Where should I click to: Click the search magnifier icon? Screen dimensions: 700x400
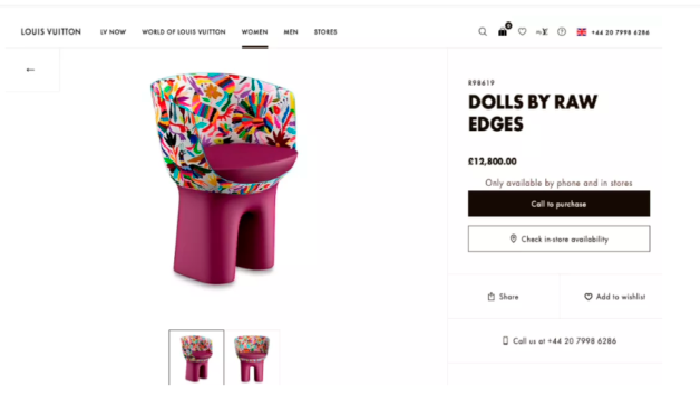click(x=483, y=32)
